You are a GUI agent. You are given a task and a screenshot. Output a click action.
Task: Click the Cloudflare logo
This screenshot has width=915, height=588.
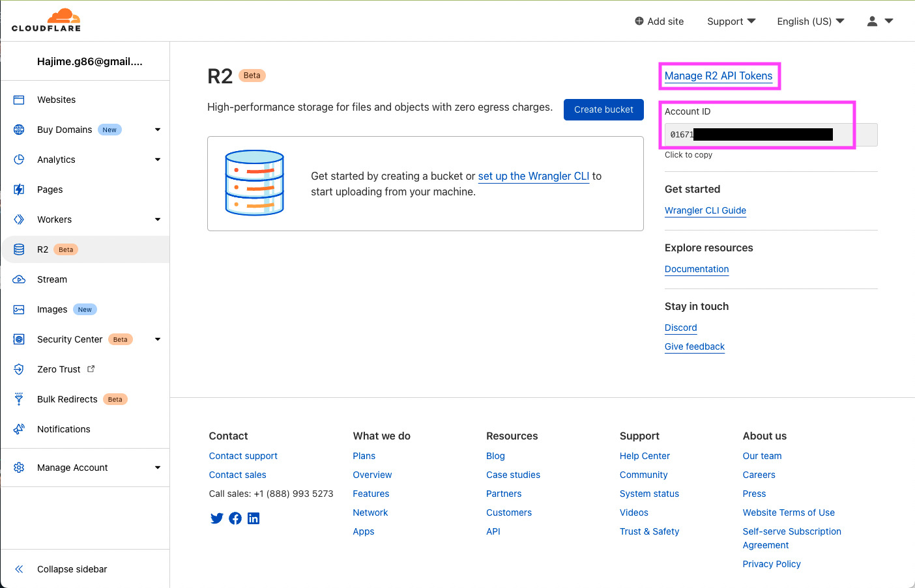(x=47, y=20)
